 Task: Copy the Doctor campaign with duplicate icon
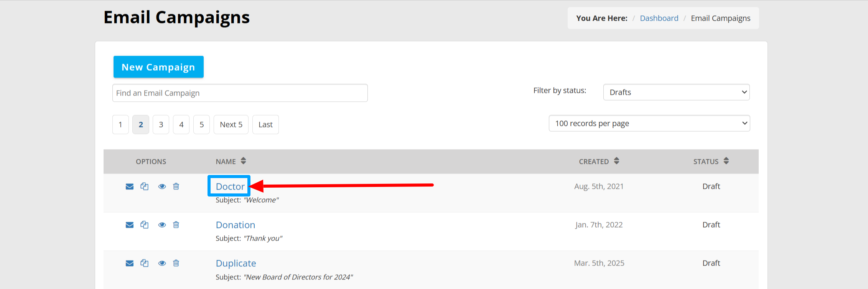144,186
